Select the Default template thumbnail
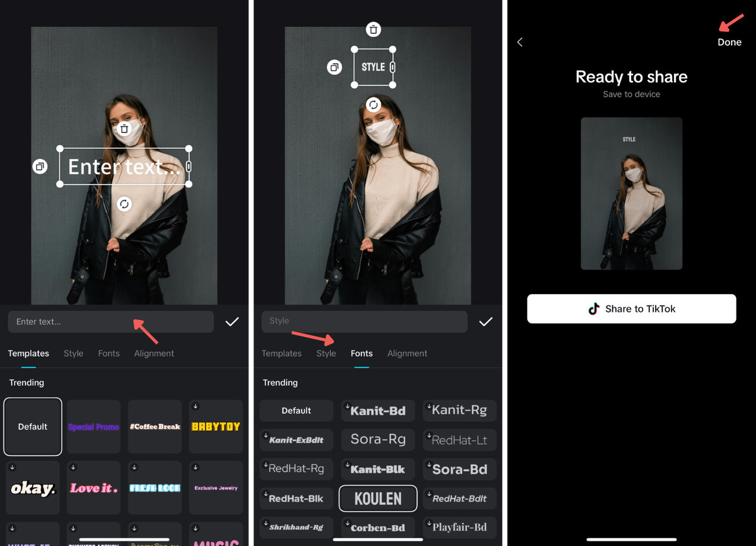The width and height of the screenshot is (756, 546). click(x=32, y=426)
